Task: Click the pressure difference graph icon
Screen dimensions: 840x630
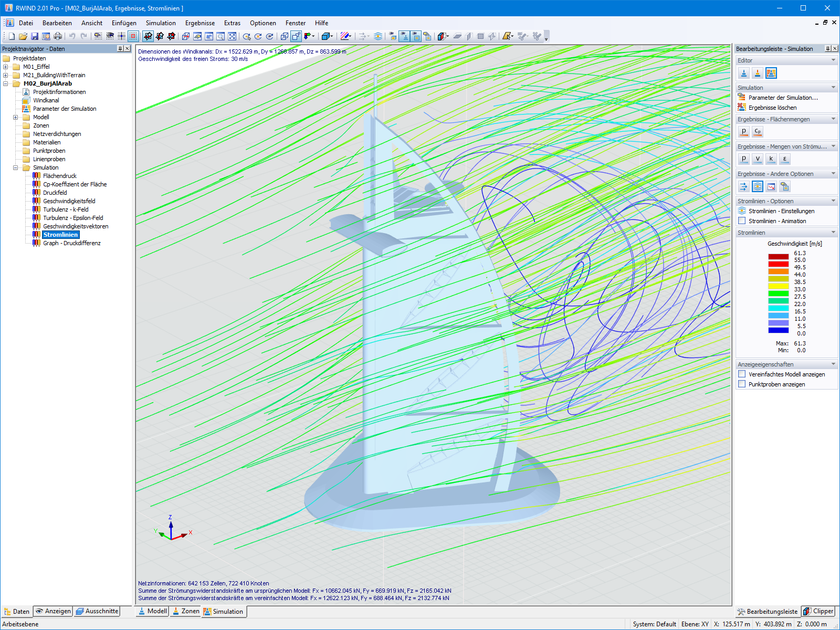Action: coord(771,186)
